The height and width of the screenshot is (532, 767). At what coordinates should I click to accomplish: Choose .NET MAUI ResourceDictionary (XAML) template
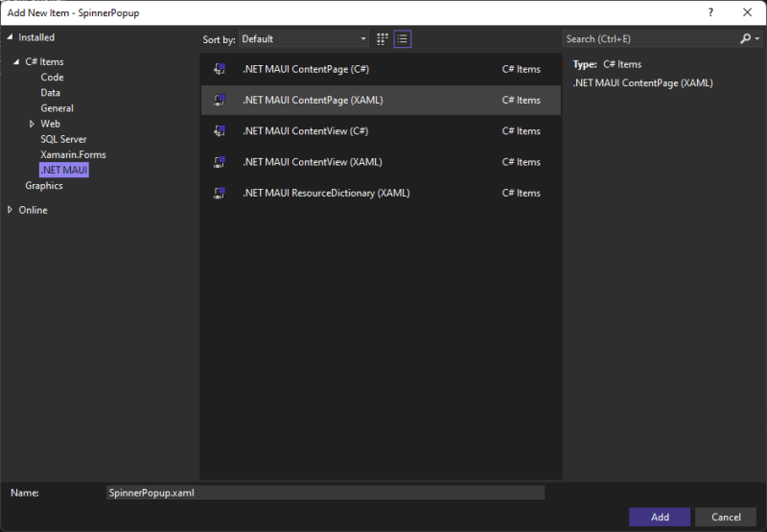381,193
